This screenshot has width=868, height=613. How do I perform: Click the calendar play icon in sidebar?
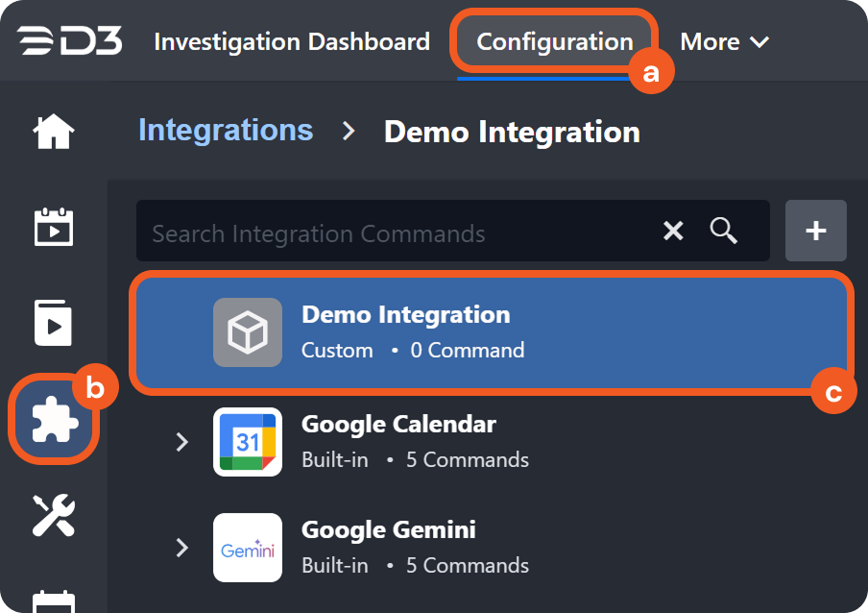[x=54, y=228]
